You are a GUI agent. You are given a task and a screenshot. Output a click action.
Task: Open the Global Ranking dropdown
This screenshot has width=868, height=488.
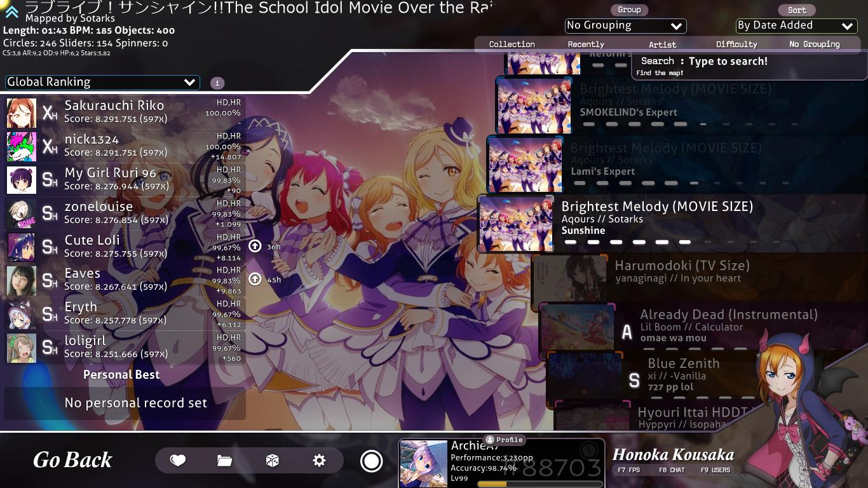[x=102, y=82]
